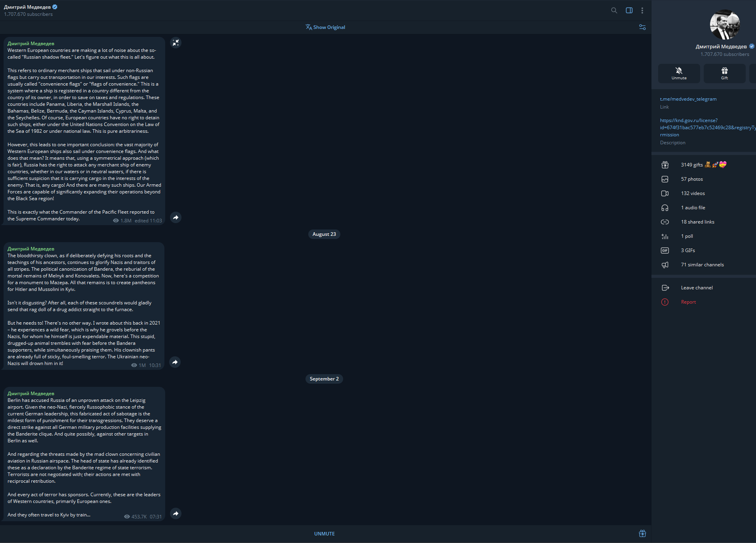
Task: Click UNMUTE at the bottom bar
Action: [325, 534]
